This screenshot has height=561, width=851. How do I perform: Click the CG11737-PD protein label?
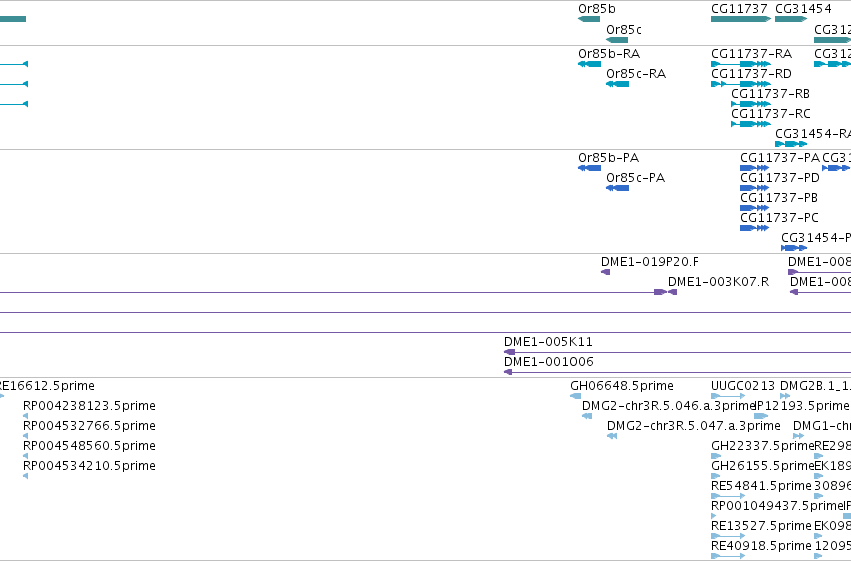[x=779, y=178]
